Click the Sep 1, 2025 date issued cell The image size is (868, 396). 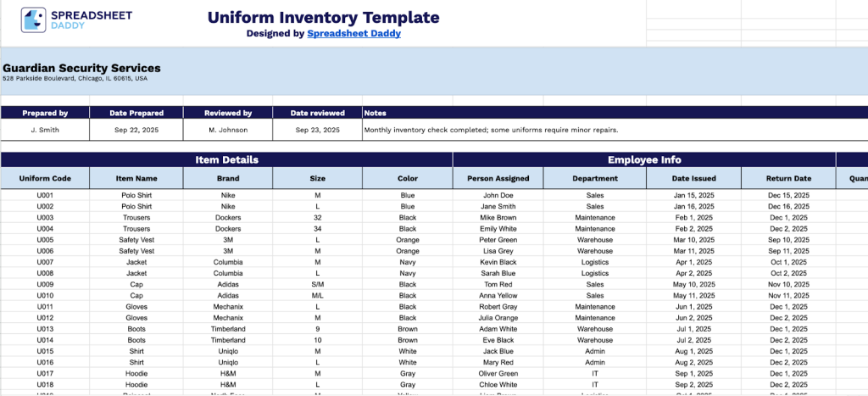coord(693,374)
